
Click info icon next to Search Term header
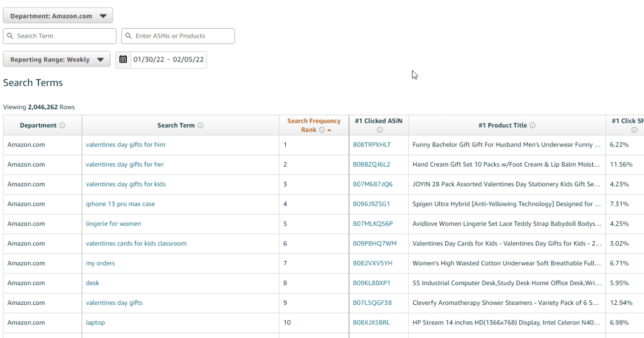pyautogui.click(x=200, y=125)
